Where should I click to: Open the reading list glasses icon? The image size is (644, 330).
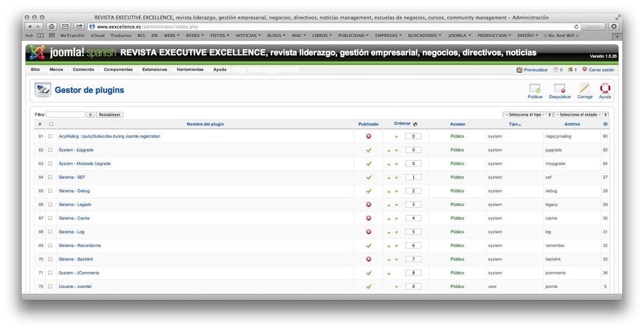point(29,36)
